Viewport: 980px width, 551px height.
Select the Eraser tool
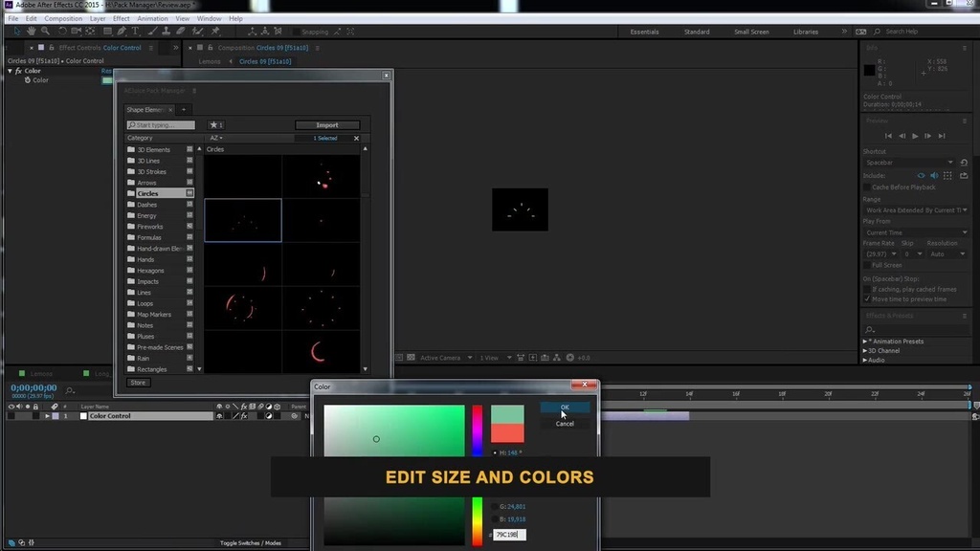pos(181,32)
